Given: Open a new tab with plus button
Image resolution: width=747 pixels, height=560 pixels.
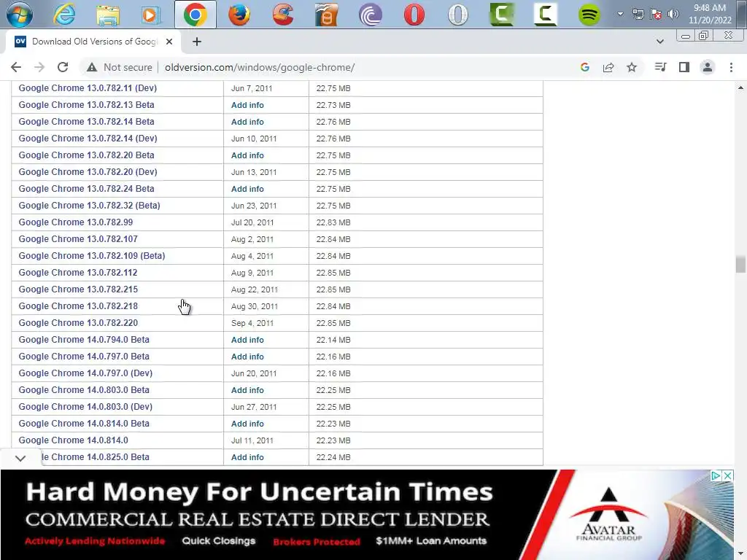Looking at the screenshot, I should 197,42.
